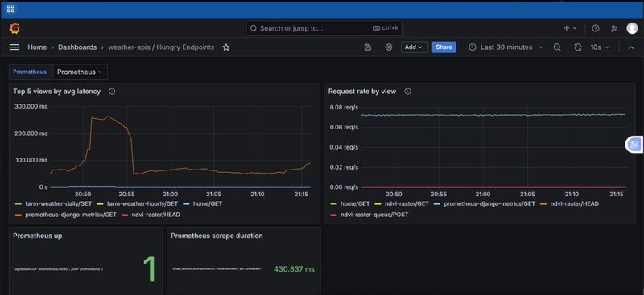Go to Dashboards breadcrumb
The width and height of the screenshot is (644, 295).
(77, 47)
